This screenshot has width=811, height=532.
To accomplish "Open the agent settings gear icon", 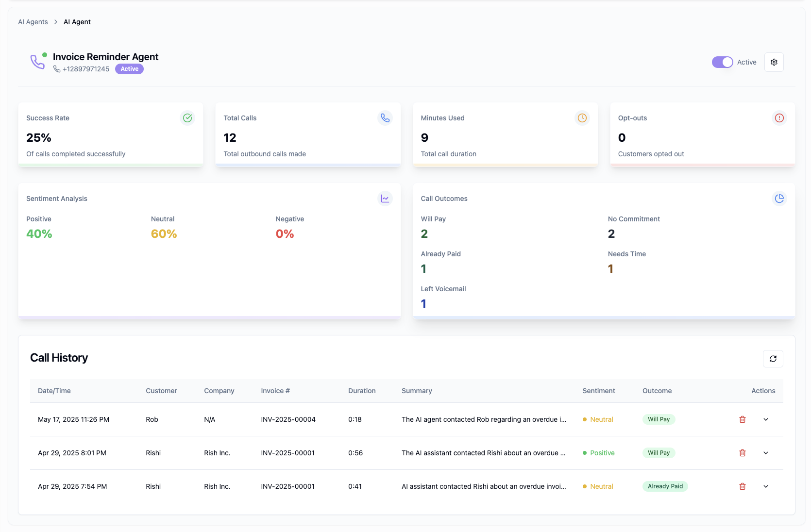I will (x=774, y=62).
